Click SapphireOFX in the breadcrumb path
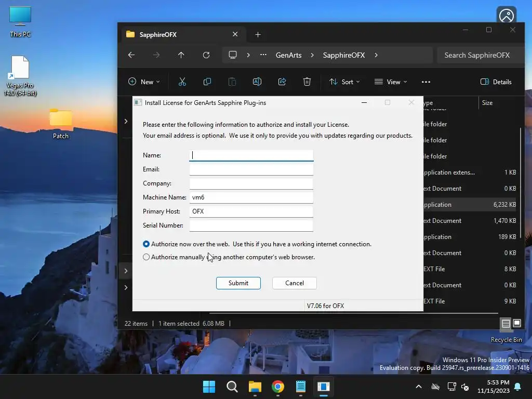 point(344,55)
